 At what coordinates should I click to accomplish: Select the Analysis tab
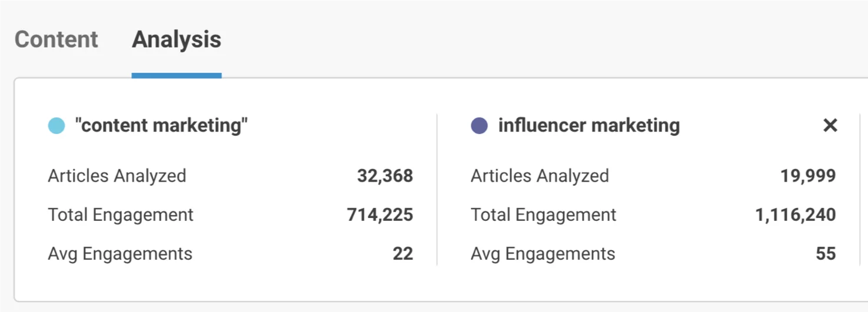tap(177, 39)
